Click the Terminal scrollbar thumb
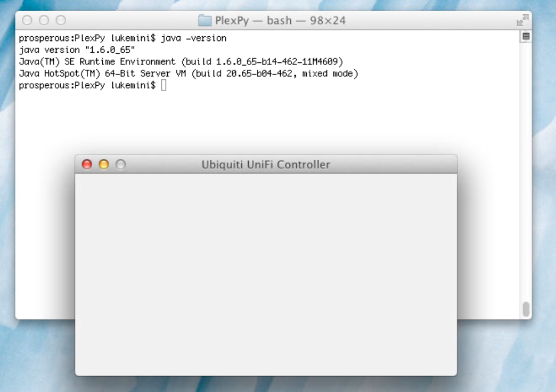 click(526, 309)
